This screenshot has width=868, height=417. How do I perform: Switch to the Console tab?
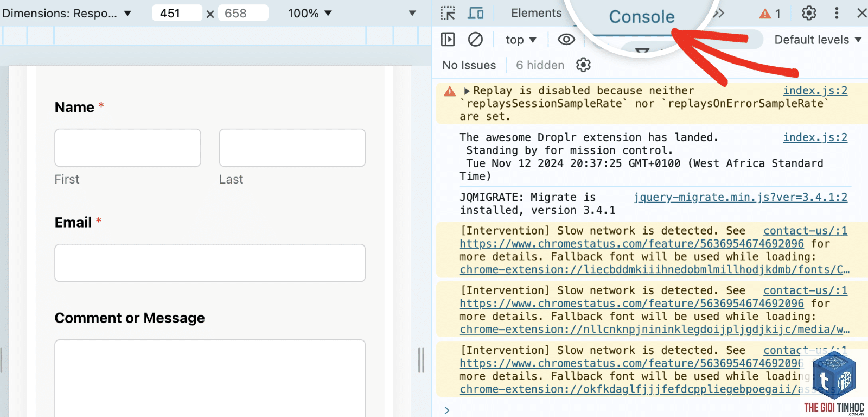coord(642,17)
